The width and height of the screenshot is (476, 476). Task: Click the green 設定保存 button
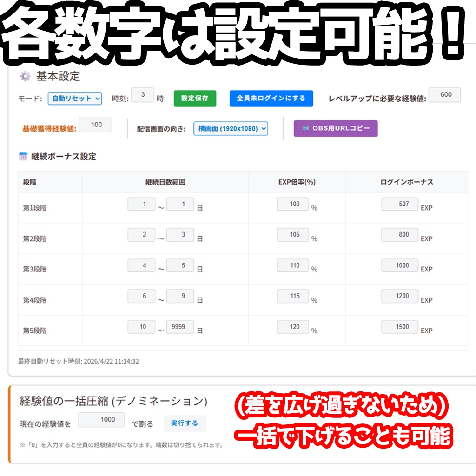pyautogui.click(x=195, y=99)
